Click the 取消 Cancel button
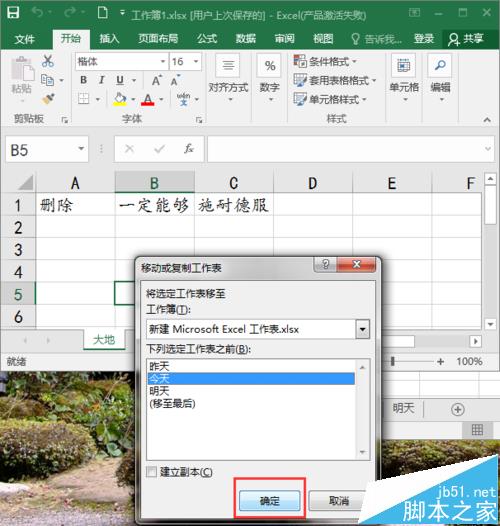Viewport: 500px width, 526px height. click(x=339, y=501)
